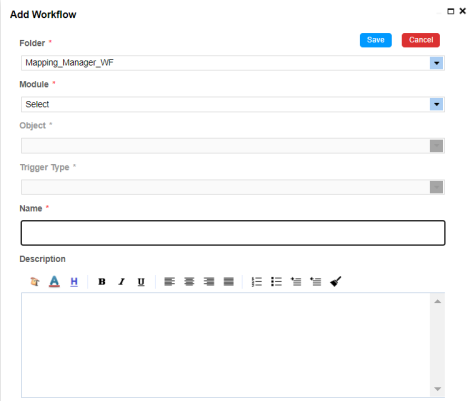
Task: Insert a numbered list
Action: click(x=257, y=282)
